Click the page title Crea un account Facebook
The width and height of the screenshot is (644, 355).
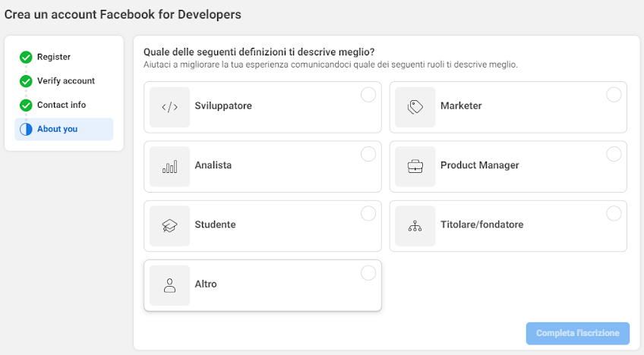(x=122, y=14)
